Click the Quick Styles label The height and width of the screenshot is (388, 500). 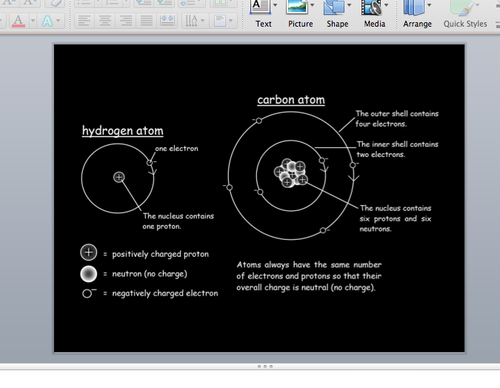pyautogui.click(x=465, y=24)
